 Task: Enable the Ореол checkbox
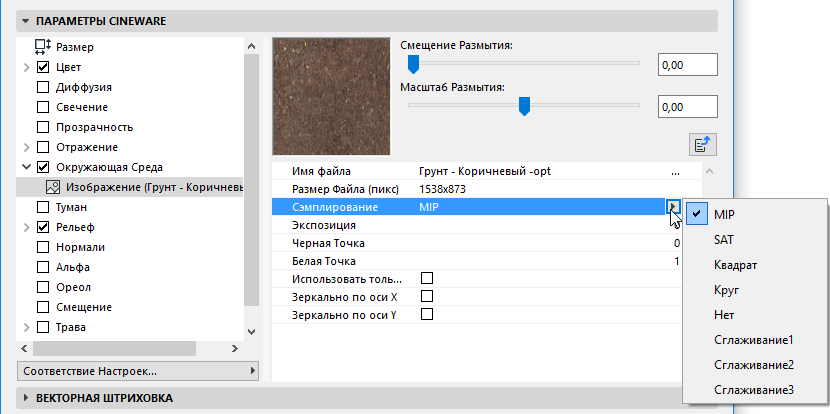[x=43, y=287]
